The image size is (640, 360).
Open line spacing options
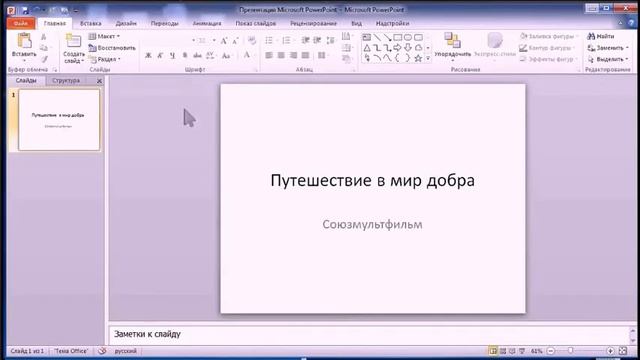coord(331,40)
